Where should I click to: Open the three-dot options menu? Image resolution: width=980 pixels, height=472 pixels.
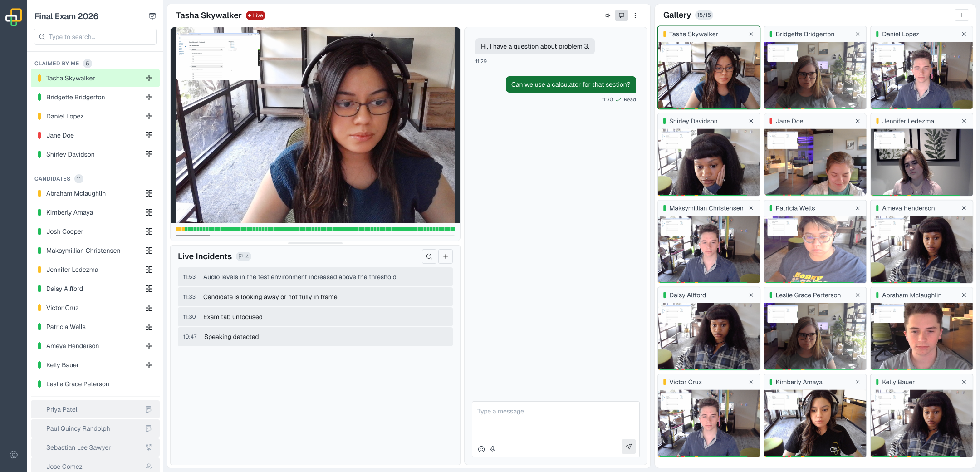tap(635, 15)
